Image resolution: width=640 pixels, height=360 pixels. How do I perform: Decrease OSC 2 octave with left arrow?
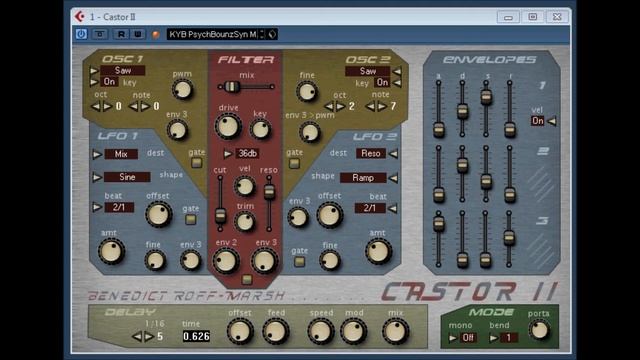(329, 107)
